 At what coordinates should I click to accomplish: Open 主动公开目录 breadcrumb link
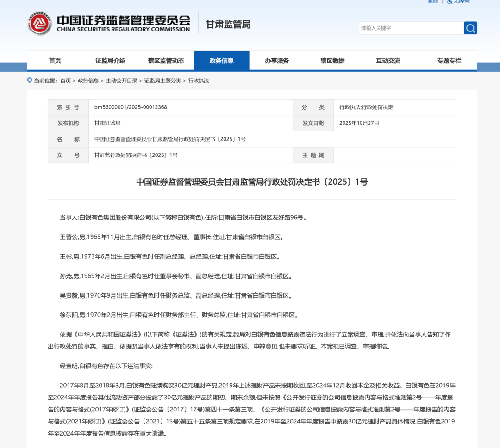[121, 81]
